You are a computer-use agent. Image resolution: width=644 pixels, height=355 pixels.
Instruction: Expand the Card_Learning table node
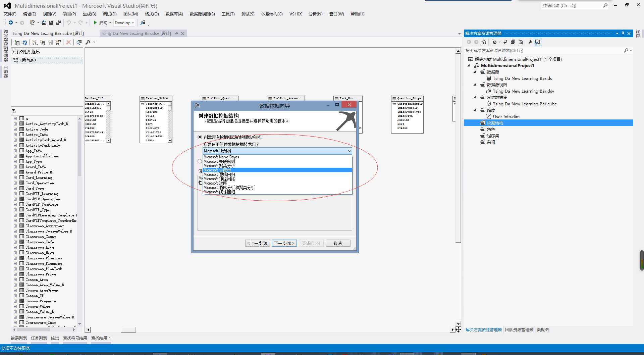15,177
